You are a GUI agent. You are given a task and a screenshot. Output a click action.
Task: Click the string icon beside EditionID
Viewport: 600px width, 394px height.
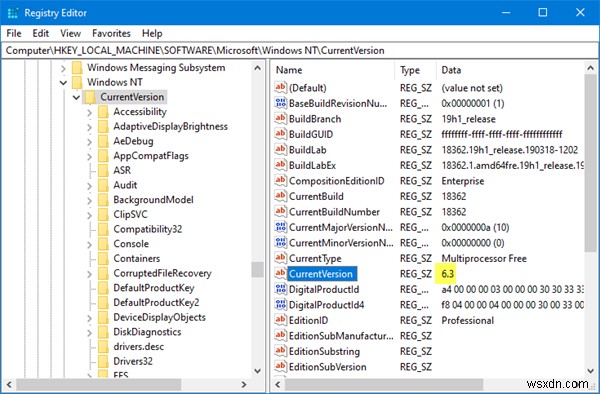tap(280, 320)
